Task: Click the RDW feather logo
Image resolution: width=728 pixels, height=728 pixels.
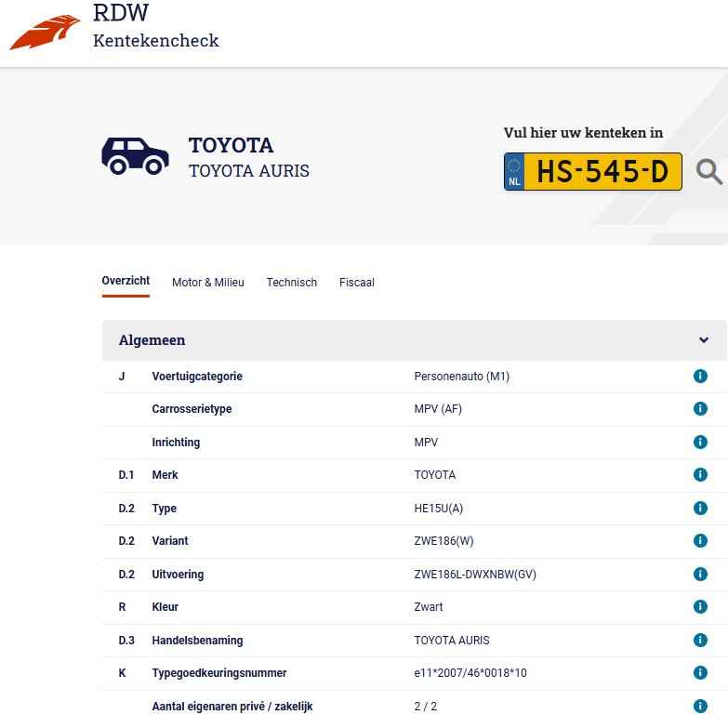Action: [x=45, y=32]
